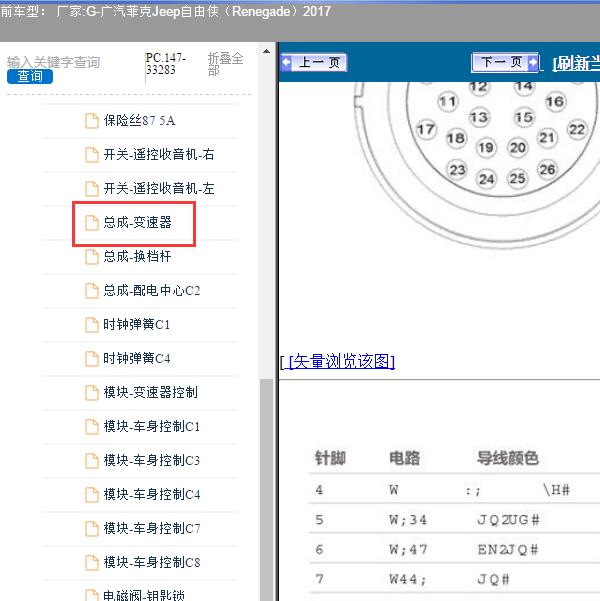Click the PC.147-33283 code text
The width and height of the screenshot is (600, 601).
[166, 64]
